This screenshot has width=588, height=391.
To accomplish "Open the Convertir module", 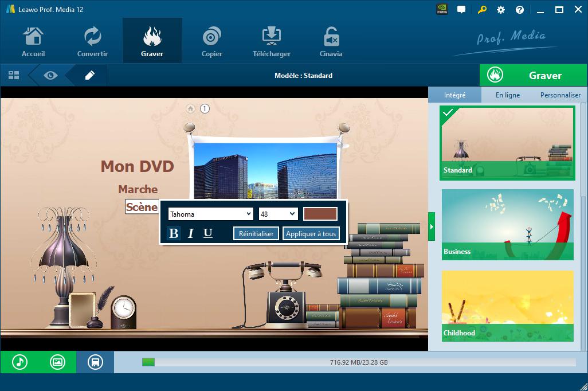I will [x=92, y=41].
